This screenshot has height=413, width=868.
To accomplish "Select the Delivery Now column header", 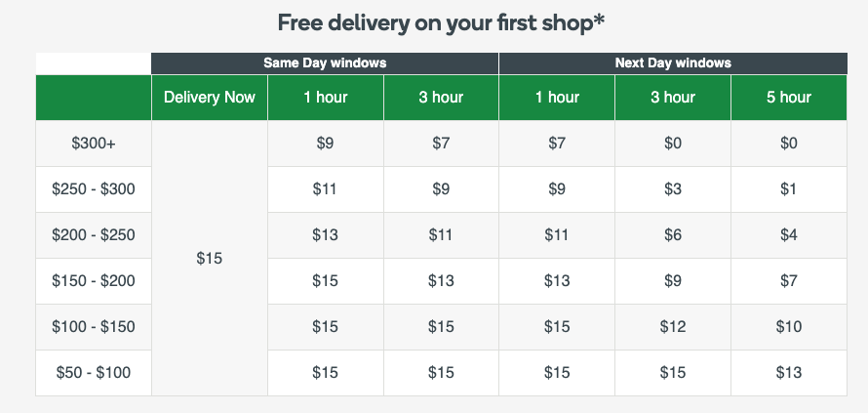I will point(210,98).
